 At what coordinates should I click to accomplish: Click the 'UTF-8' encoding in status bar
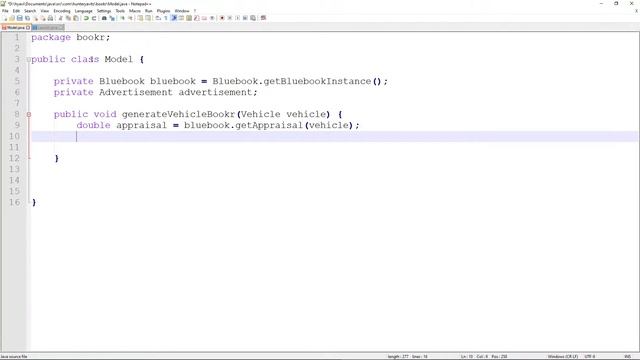590,357
